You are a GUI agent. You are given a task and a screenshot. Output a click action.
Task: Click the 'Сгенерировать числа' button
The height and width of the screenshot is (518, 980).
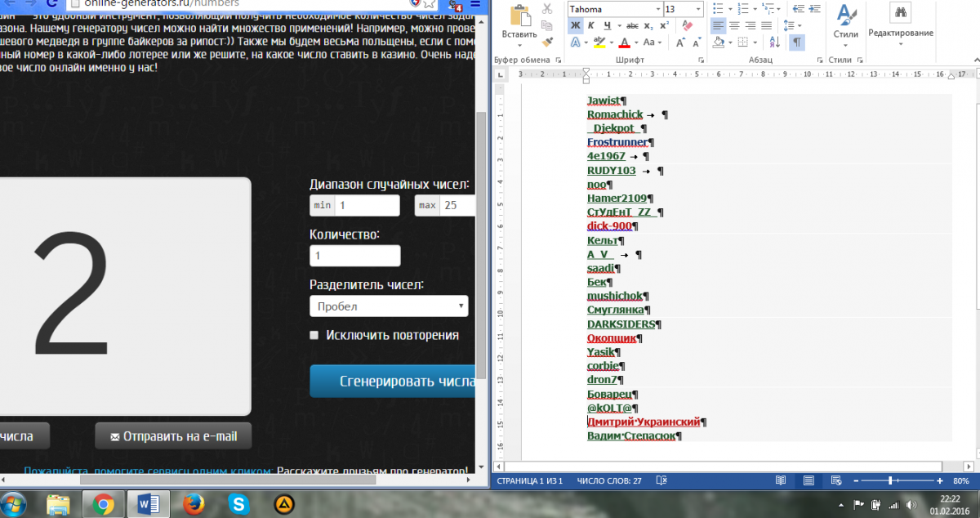(394, 381)
